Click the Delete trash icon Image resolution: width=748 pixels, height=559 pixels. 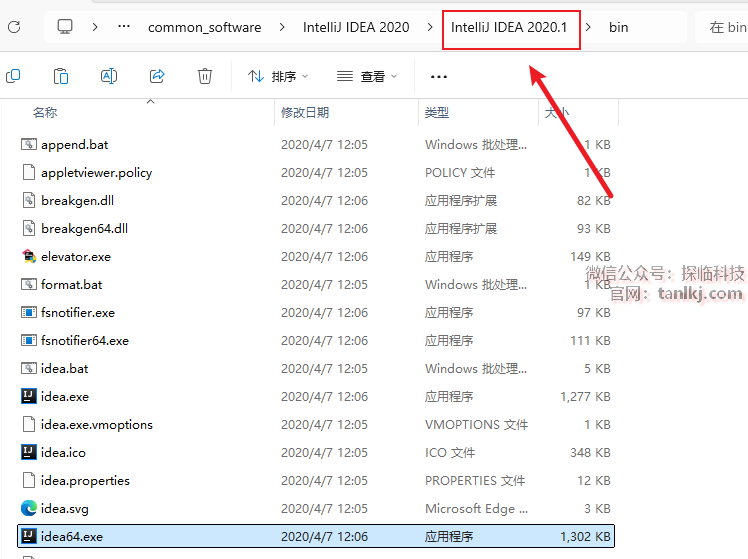pyautogui.click(x=205, y=76)
